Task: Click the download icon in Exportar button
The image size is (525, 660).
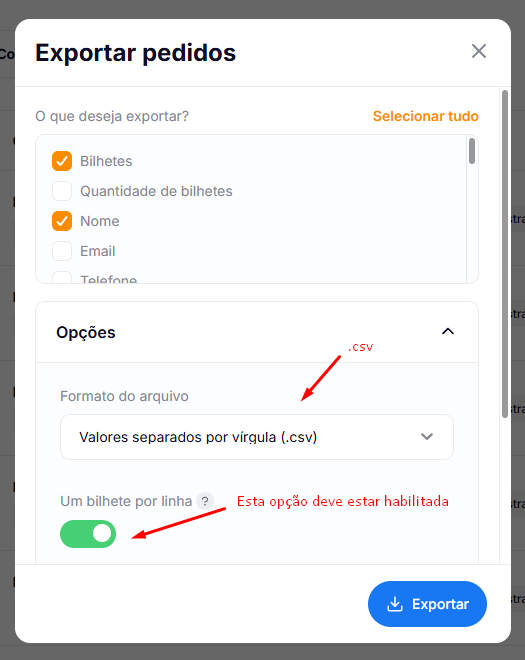Action: tap(395, 604)
